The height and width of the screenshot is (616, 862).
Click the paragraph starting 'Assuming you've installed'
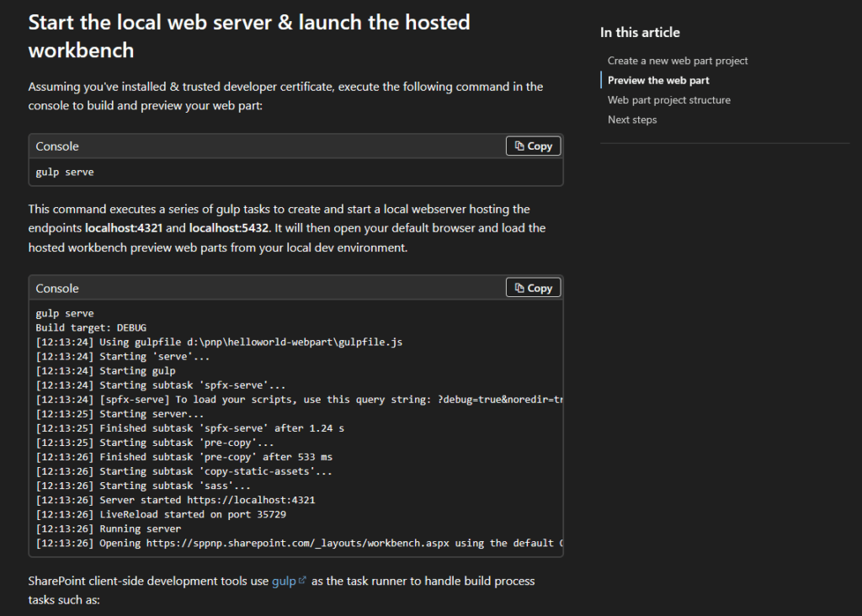286,96
